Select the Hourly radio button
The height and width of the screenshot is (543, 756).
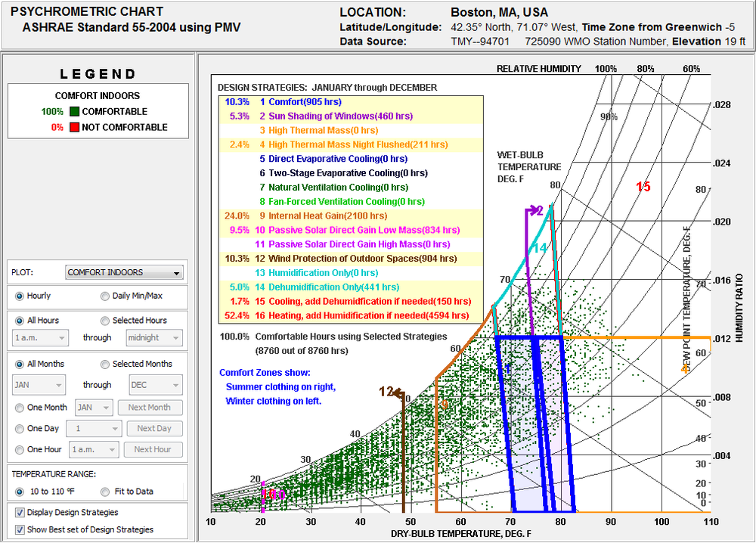point(19,296)
